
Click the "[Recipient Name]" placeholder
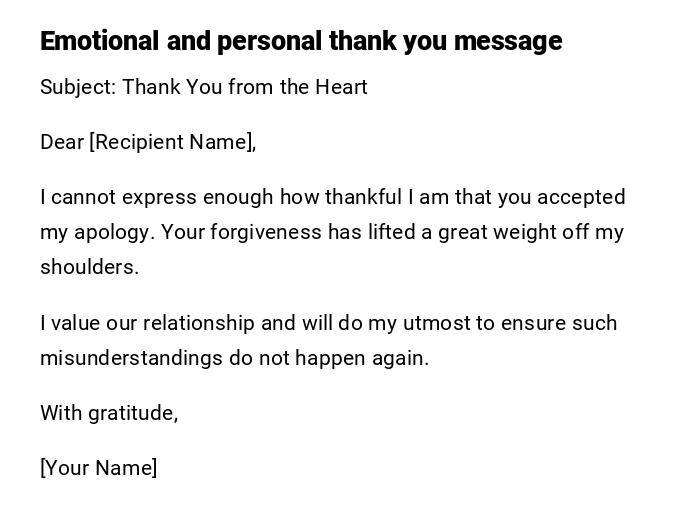[x=172, y=143]
